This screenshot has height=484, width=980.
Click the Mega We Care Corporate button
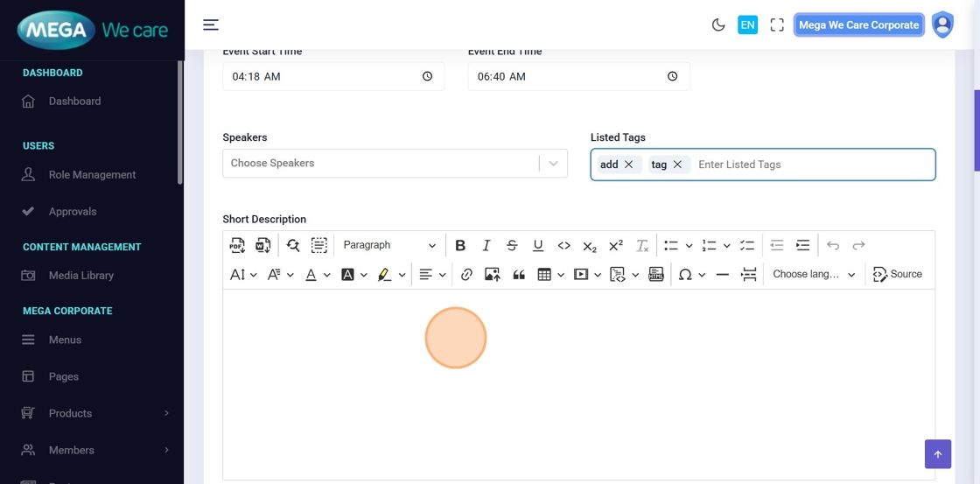coord(858,25)
